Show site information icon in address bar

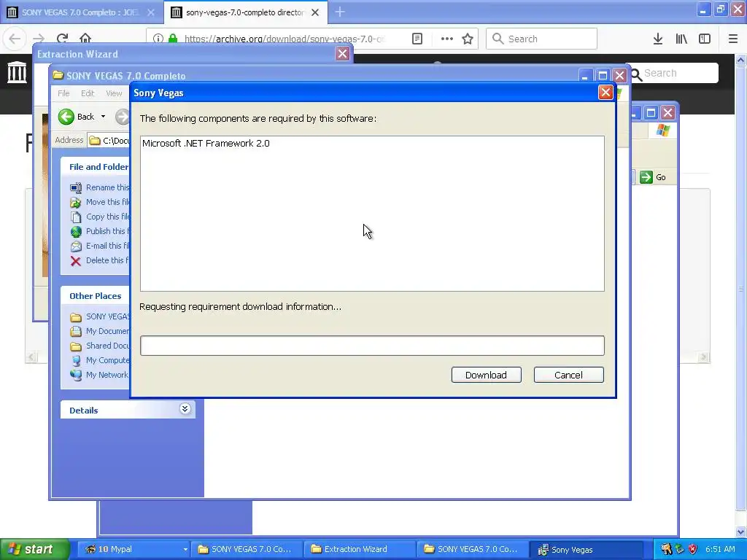158,39
